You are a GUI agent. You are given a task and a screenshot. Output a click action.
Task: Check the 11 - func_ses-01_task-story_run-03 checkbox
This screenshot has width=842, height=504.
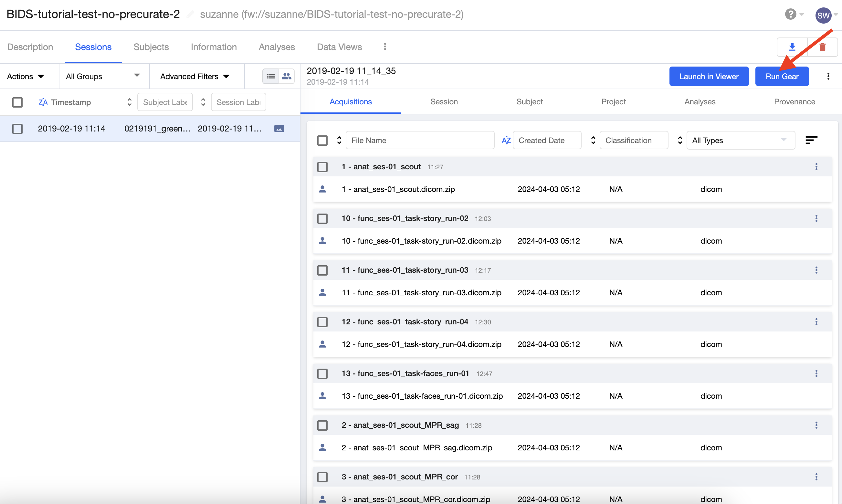coord(322,270)
